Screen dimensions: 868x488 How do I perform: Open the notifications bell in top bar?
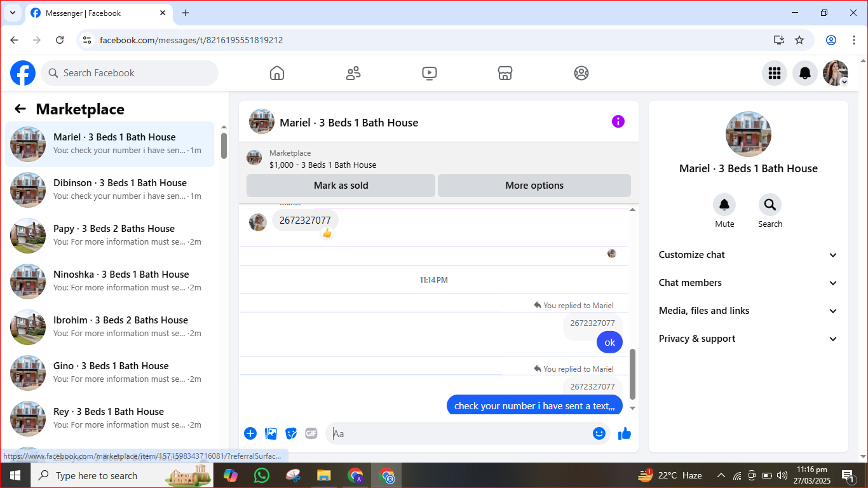click(x=805, y=73)
